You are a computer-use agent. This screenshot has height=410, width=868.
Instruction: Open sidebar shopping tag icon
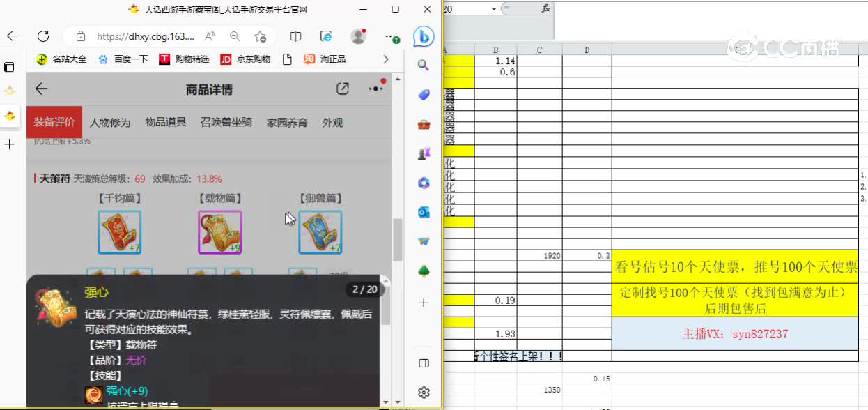(424, 95)
